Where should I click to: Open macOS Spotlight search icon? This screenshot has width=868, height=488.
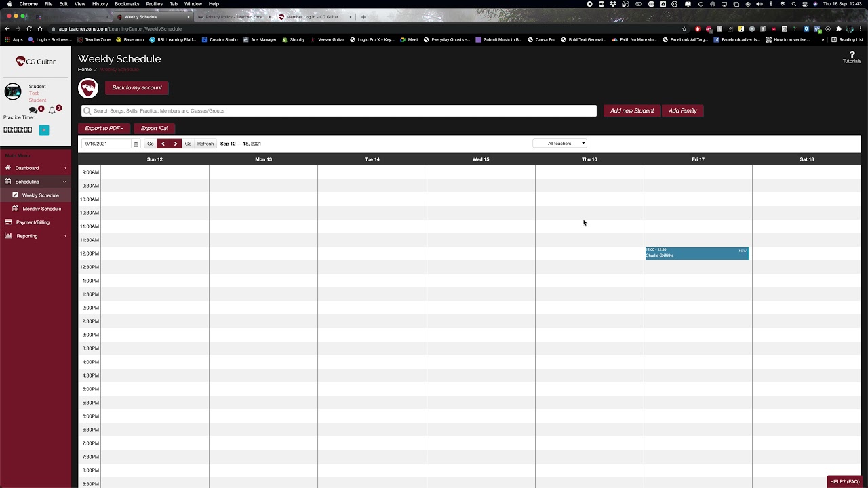pyautogui.click(x=793, y=4)
